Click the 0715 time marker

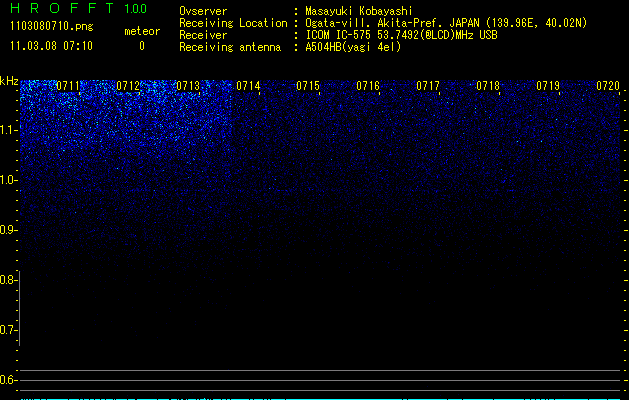(x=308, y=86)
